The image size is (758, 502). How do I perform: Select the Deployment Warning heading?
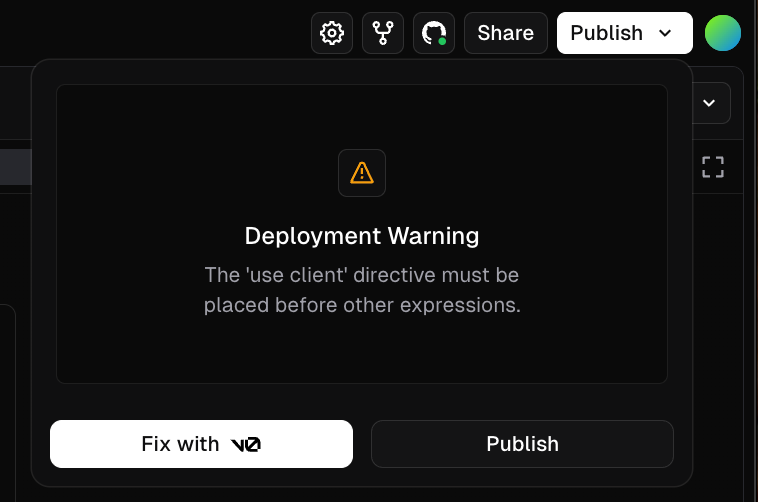(x=362, y=236)
